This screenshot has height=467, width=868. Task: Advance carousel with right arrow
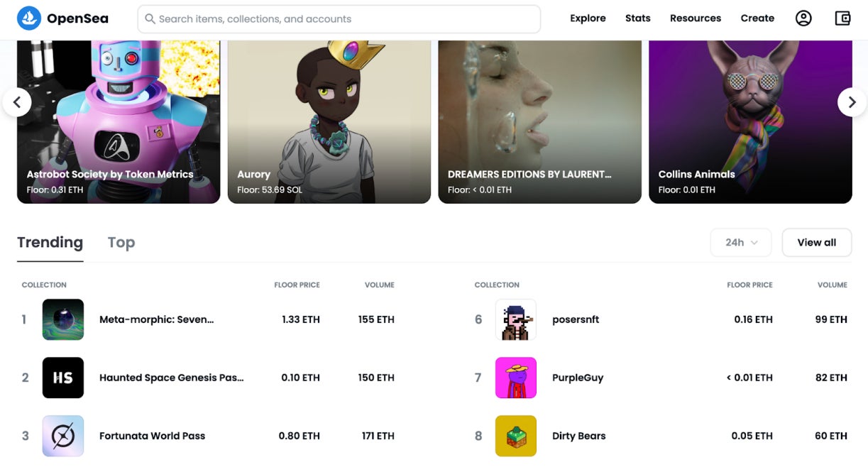[852, 102]
